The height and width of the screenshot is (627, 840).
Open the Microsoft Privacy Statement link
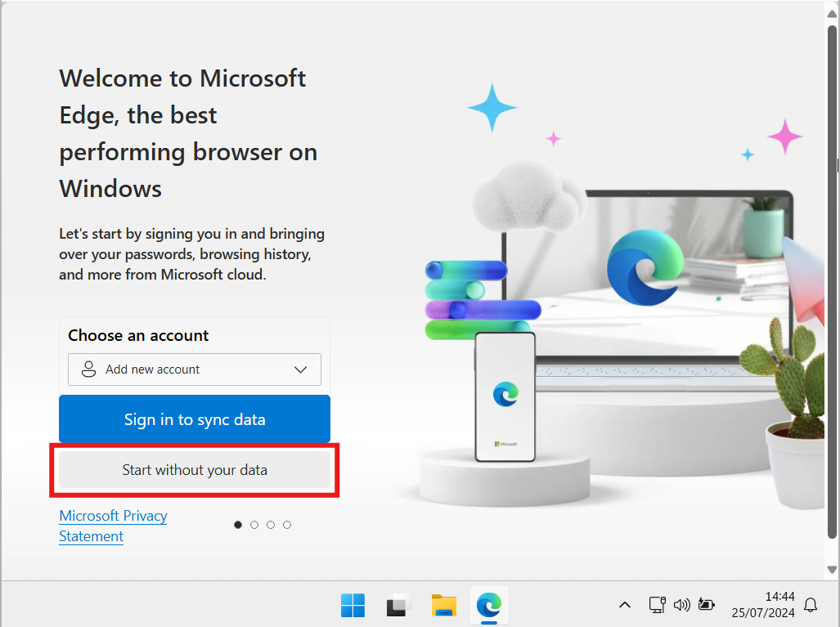[x=113, y=526]
